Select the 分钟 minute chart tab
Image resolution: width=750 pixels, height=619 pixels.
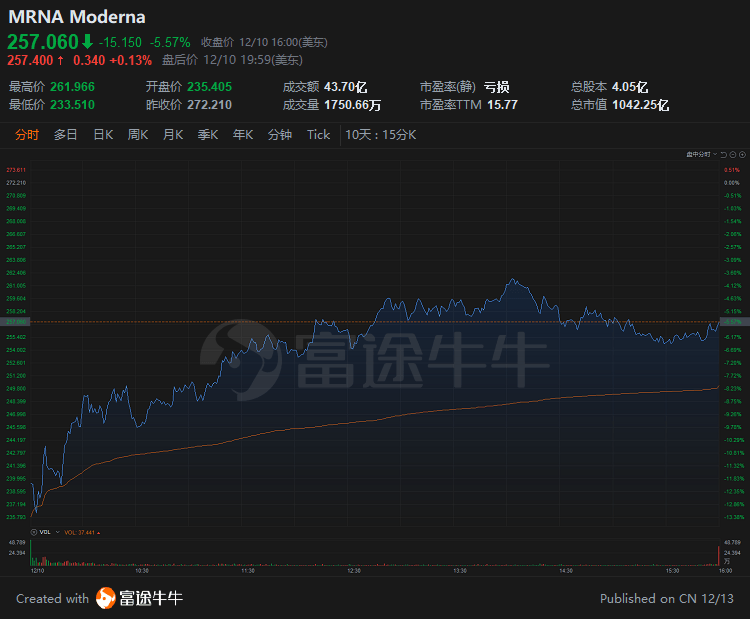coord(280,135)
